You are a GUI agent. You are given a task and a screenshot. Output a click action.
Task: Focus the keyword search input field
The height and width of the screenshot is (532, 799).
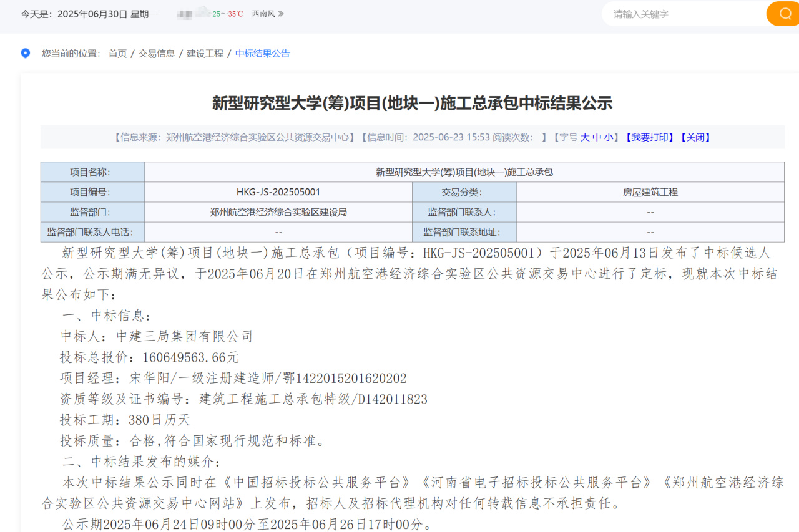[x=684, y=14]
